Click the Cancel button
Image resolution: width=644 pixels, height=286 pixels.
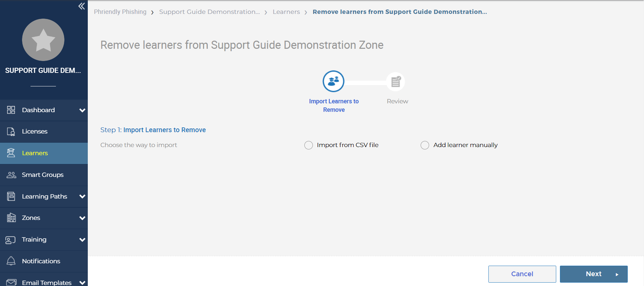tap(522, 274)
